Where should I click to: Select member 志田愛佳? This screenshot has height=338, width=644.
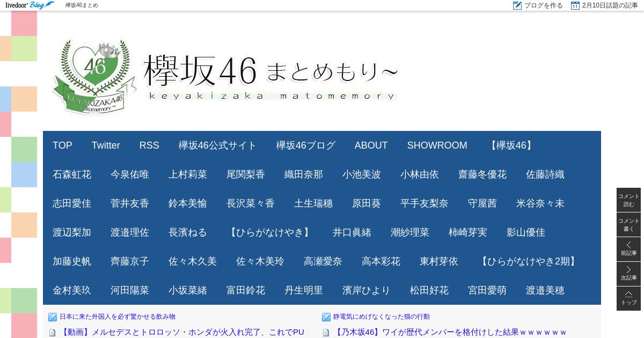(72, 203)
